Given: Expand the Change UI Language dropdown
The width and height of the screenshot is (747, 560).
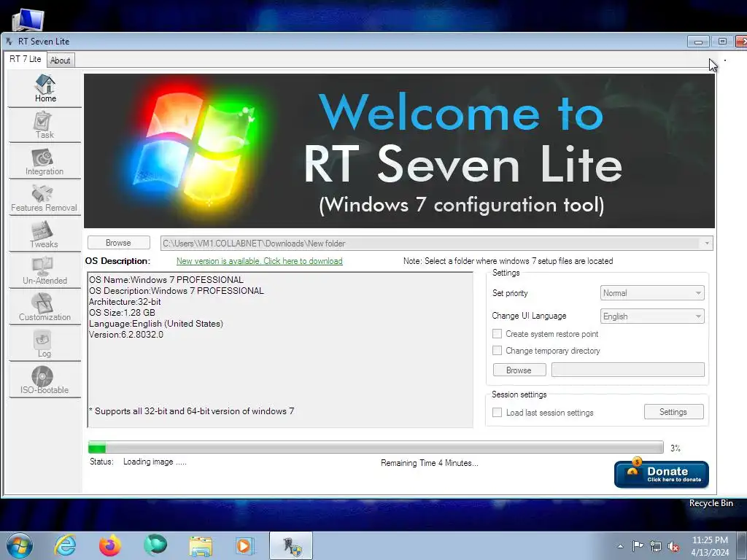Looking at the screenshot, I should 652,316.
